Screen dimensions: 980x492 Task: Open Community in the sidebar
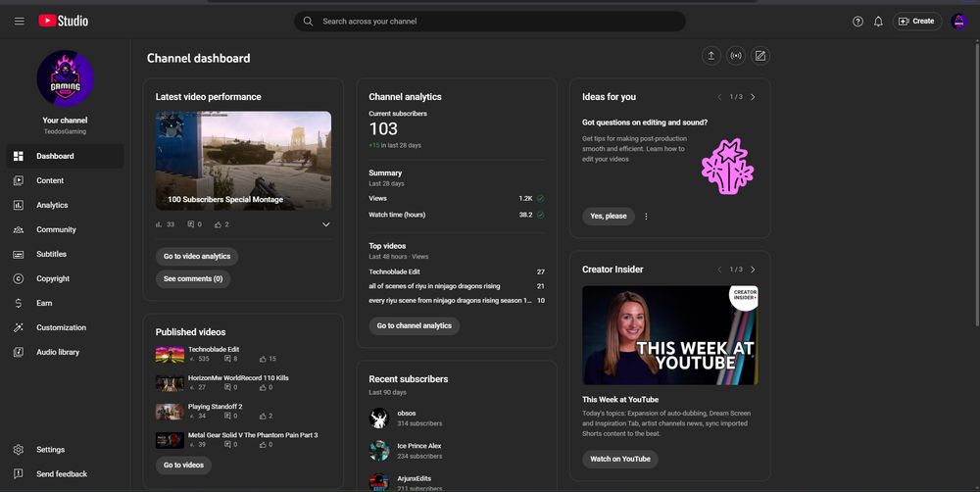[x=65, y=229]
